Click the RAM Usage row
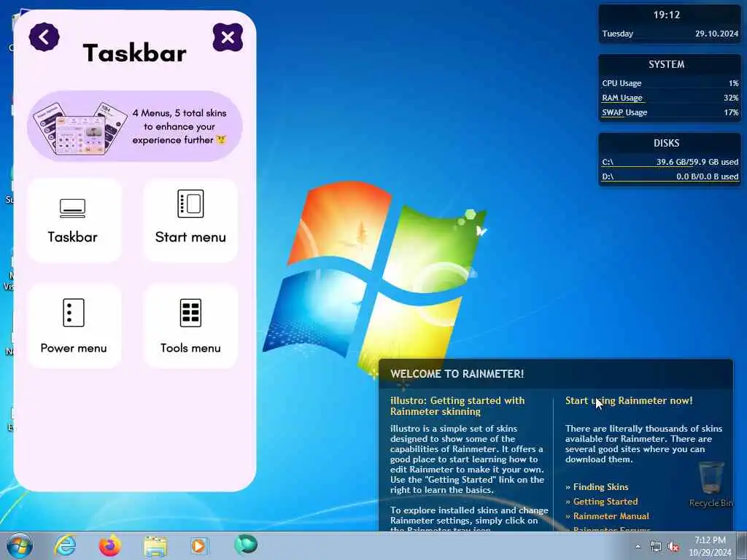This screenshot has height=560, width=747. (670, 98)
